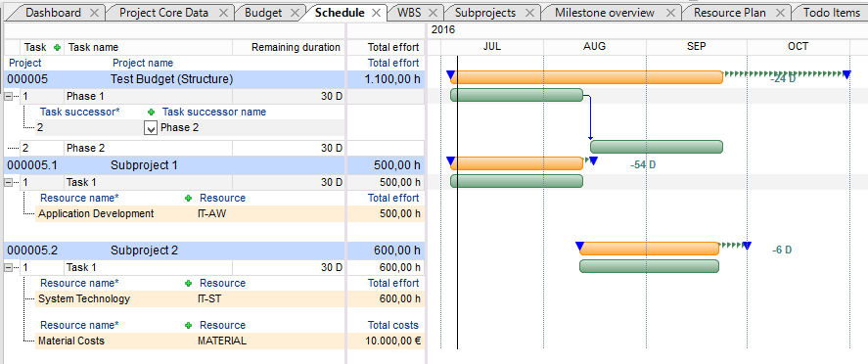Viewport: 868px width, 364px height.
Task: Select the Subproject 1 name cell
Action: click(144, 164)
